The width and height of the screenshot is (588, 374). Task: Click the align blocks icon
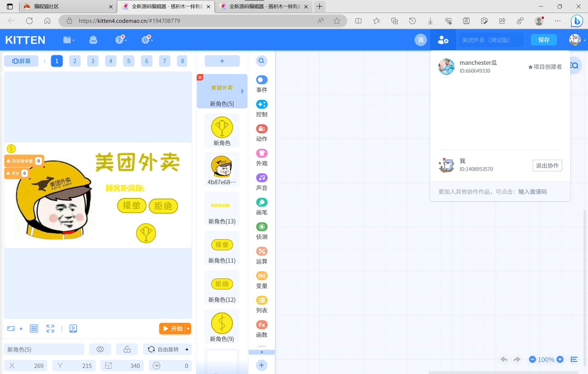point(574,360)
